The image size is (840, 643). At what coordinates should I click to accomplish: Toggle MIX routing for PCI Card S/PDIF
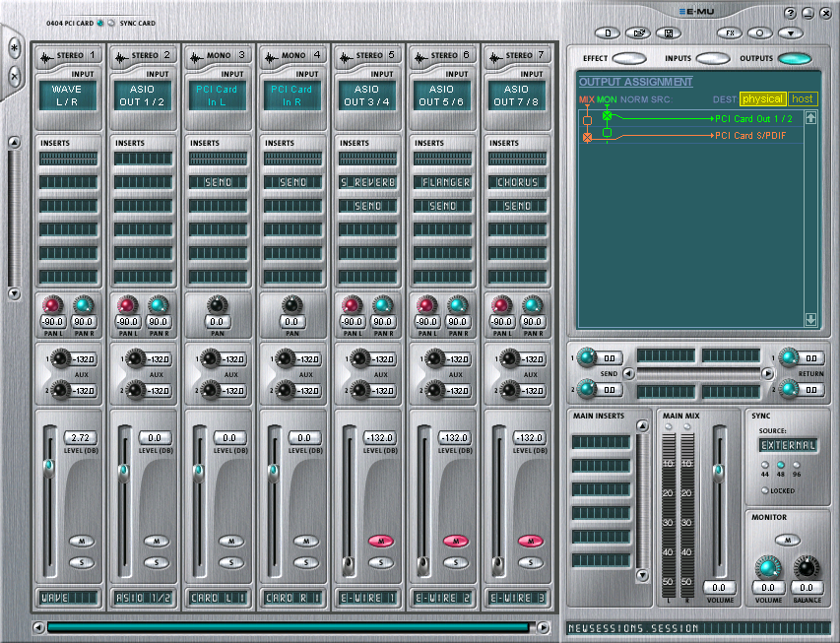tap(587, 138)
